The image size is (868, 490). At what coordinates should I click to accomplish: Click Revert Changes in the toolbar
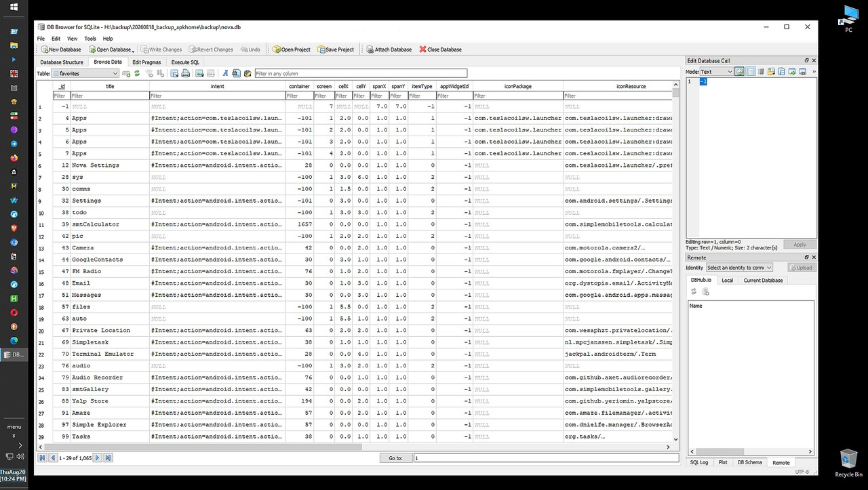click(x=211, y=49)
